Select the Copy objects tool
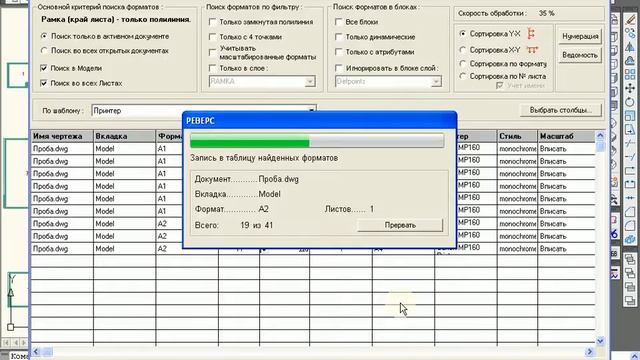The image size is (640, 360). tap(630, 32)
